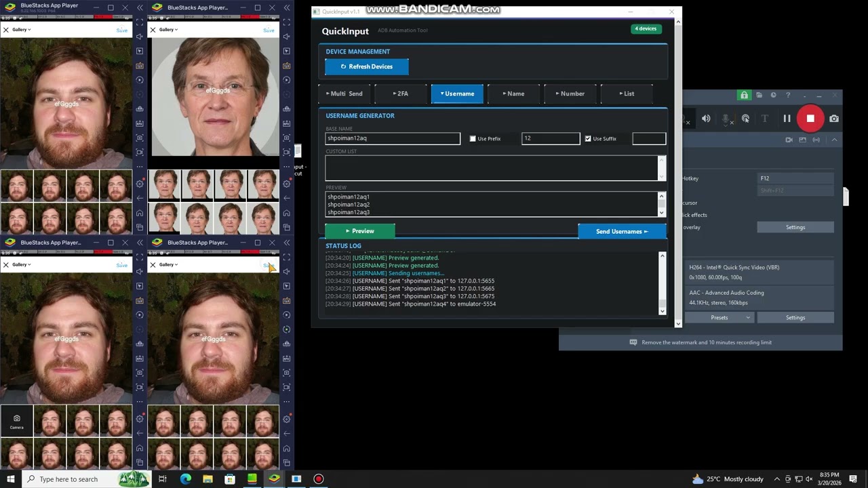
Task: Select the Username tab
Action: [x=458, y=94]
